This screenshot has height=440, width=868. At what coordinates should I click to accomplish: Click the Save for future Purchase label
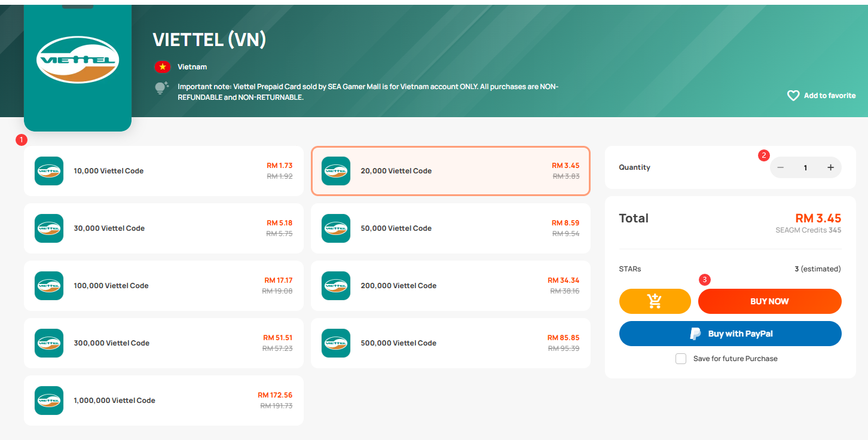735,359
